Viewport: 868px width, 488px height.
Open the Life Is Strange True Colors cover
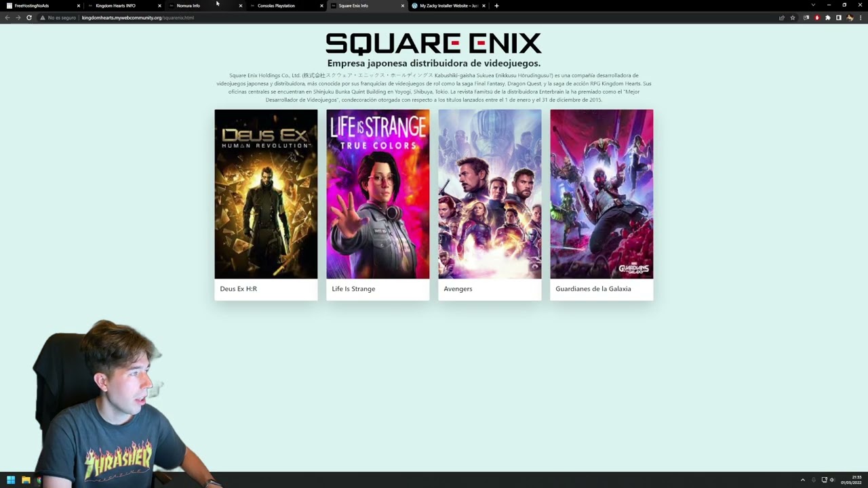click(x=378, y=194)
